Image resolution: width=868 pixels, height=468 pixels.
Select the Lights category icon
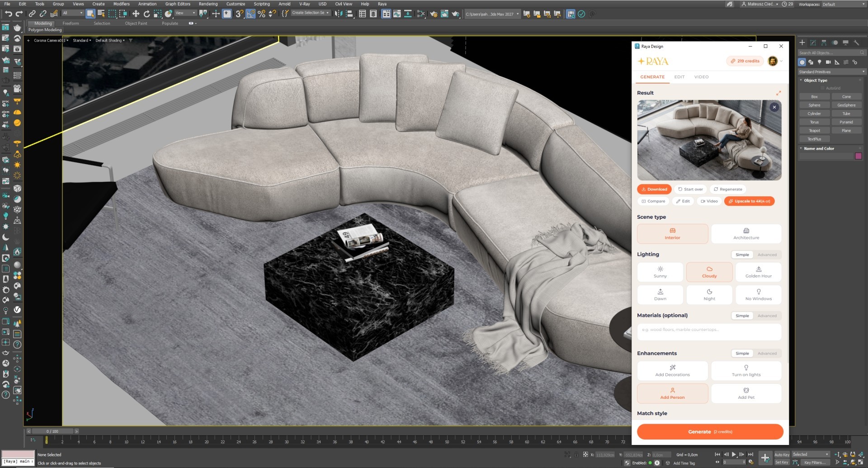click(x=819, y=62)
